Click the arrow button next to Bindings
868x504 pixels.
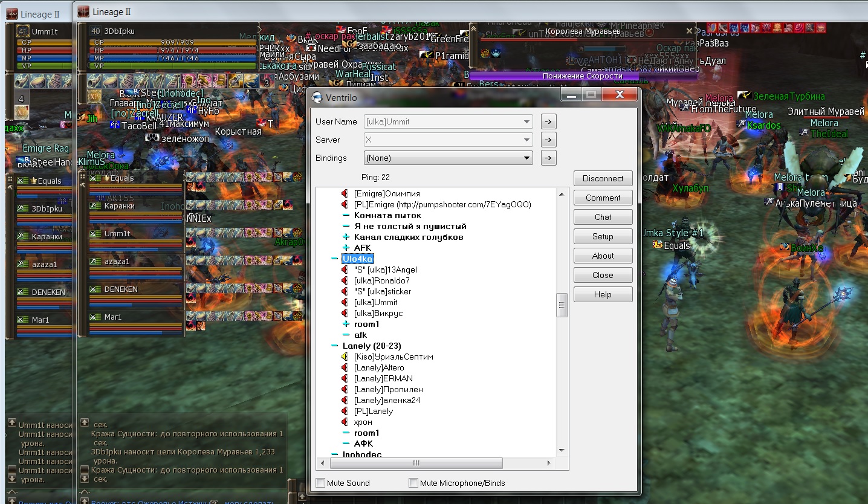click(x=548, y=158)
